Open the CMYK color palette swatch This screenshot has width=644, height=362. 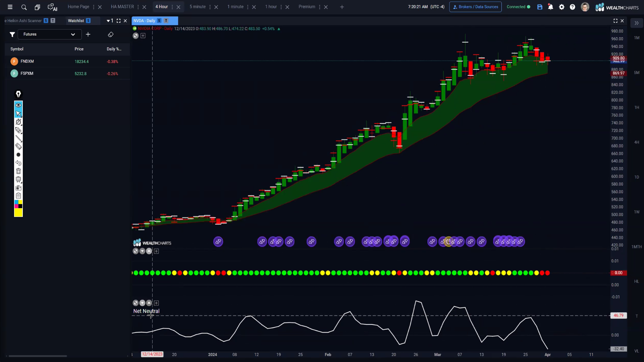[x=18, y=204]
